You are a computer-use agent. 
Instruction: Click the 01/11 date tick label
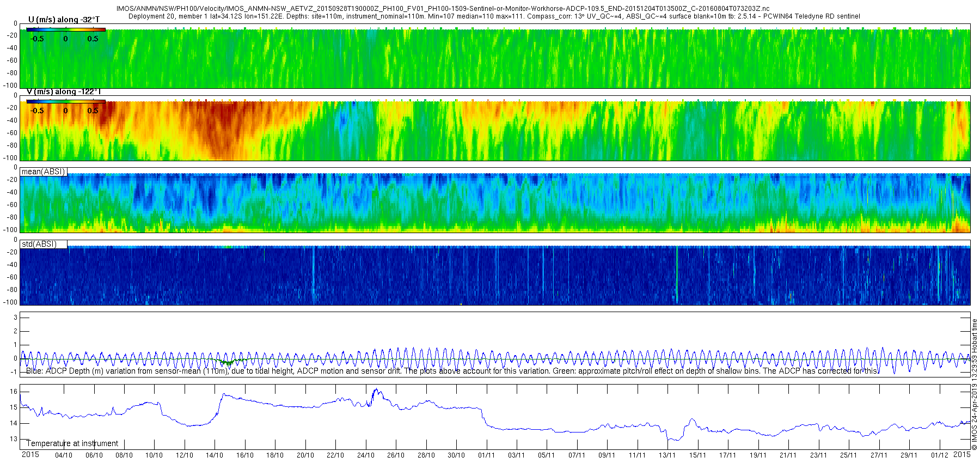point(486,455)
